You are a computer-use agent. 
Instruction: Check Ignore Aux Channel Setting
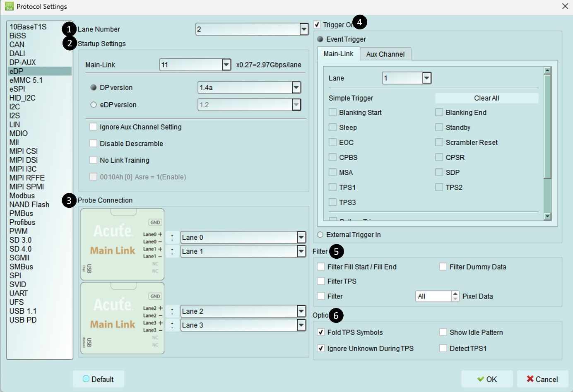(94, 127)
